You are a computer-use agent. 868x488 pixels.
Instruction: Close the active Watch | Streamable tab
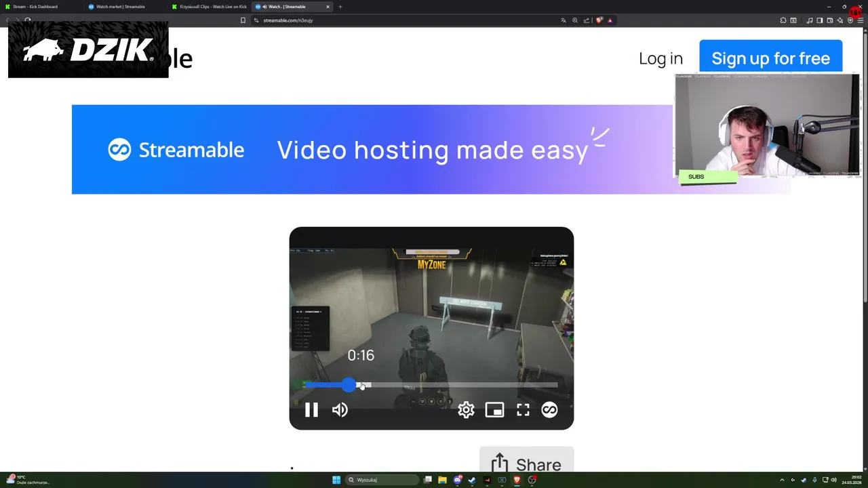(328, 7)
